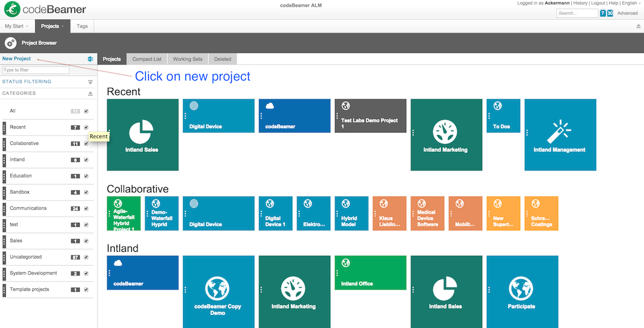Open the Digital Device 1 tile
644x328 pixels.
275,213
